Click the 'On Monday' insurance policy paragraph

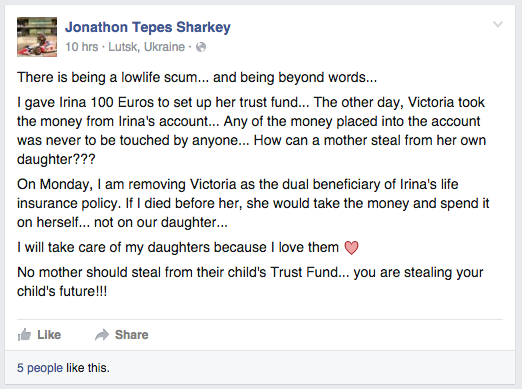pyautogui.click(x=253, y=203)
